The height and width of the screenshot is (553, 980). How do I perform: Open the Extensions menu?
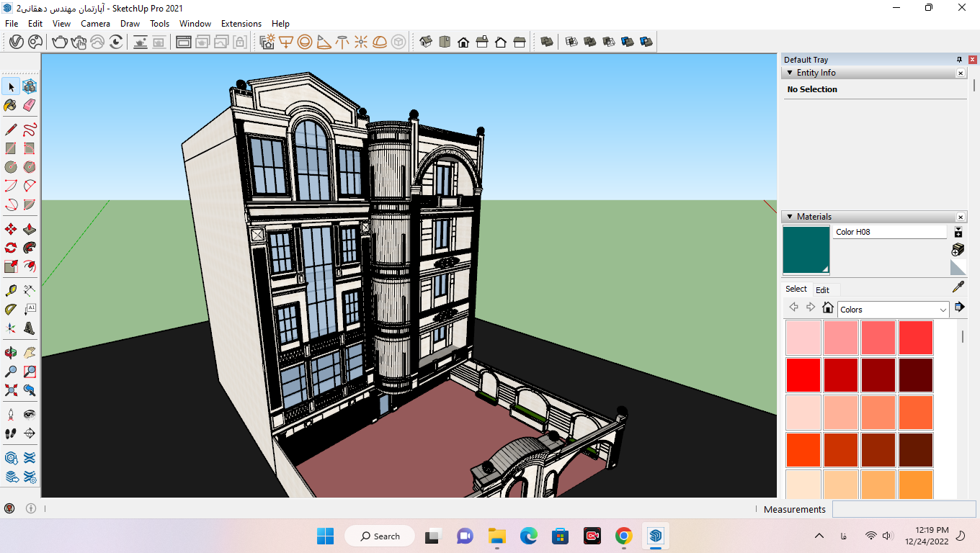[241, 24]
